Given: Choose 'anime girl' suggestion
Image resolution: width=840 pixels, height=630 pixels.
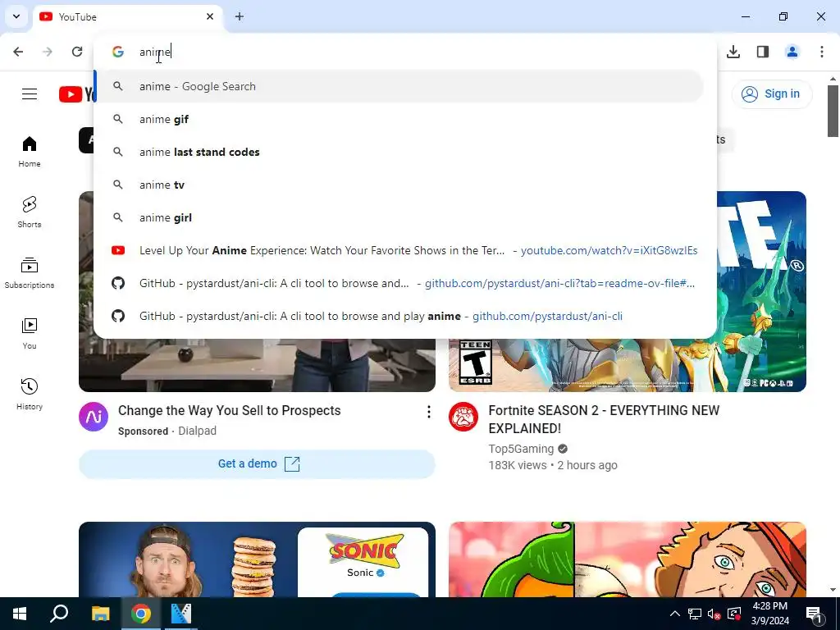Looking at the screenshot, I should (399, 217).
